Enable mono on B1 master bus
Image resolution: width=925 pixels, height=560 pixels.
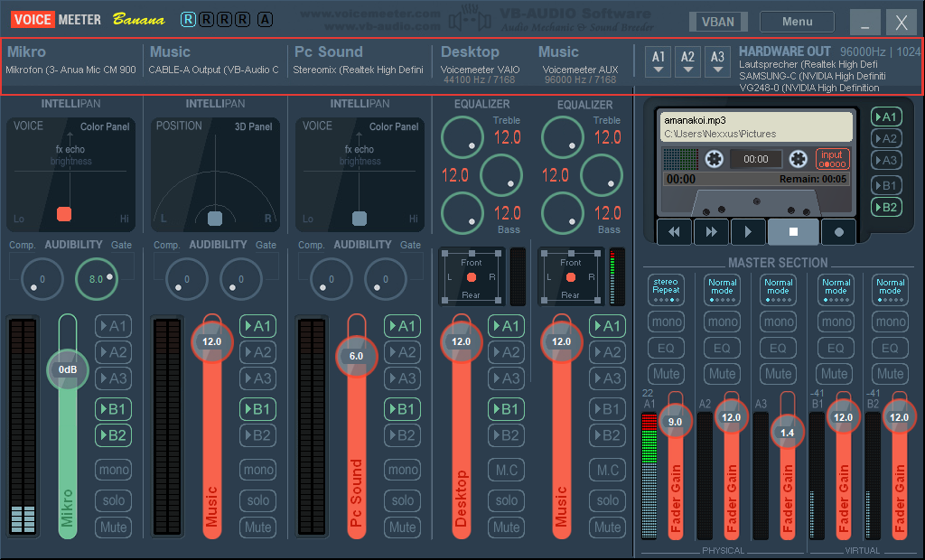click(836, 322)
